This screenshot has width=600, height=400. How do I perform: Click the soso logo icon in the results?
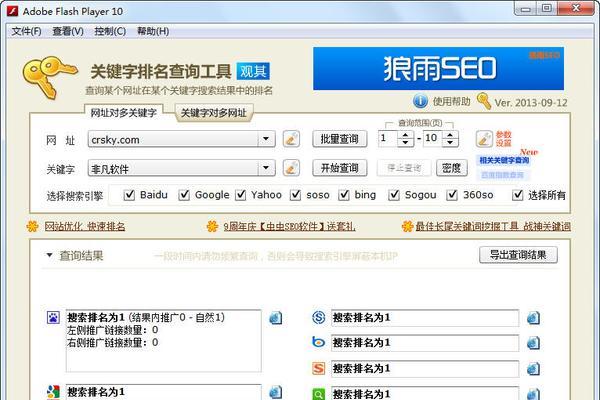318,317
